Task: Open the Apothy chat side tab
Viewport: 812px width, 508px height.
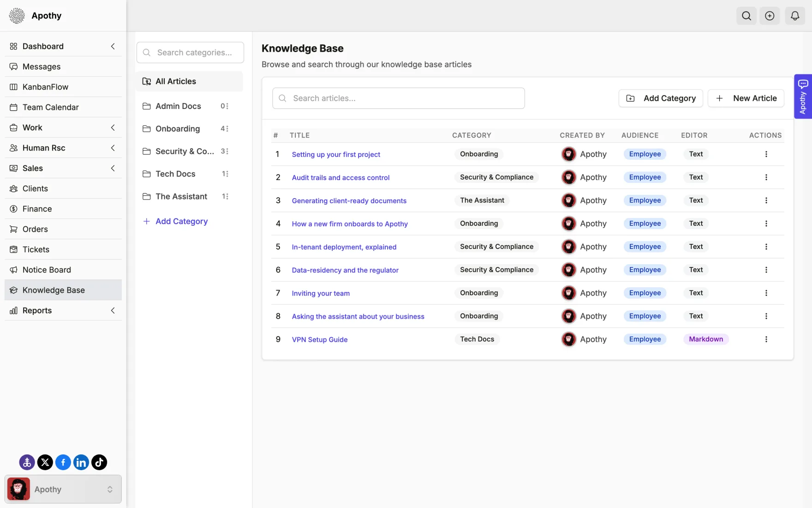Action: (803, 97)
